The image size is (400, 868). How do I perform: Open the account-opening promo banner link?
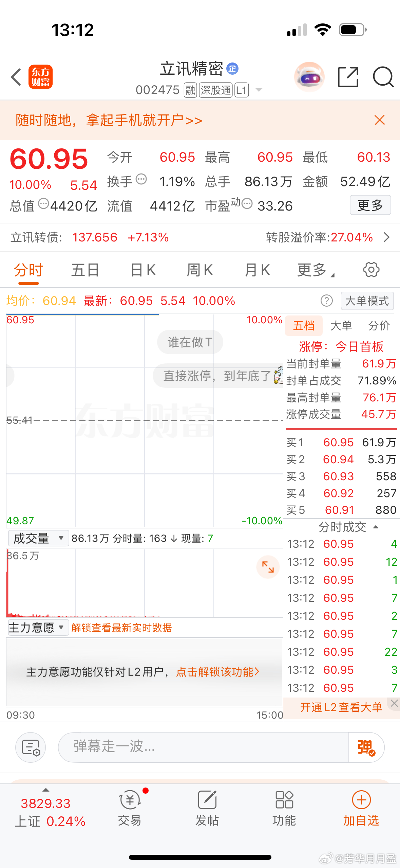pos(109,120)
